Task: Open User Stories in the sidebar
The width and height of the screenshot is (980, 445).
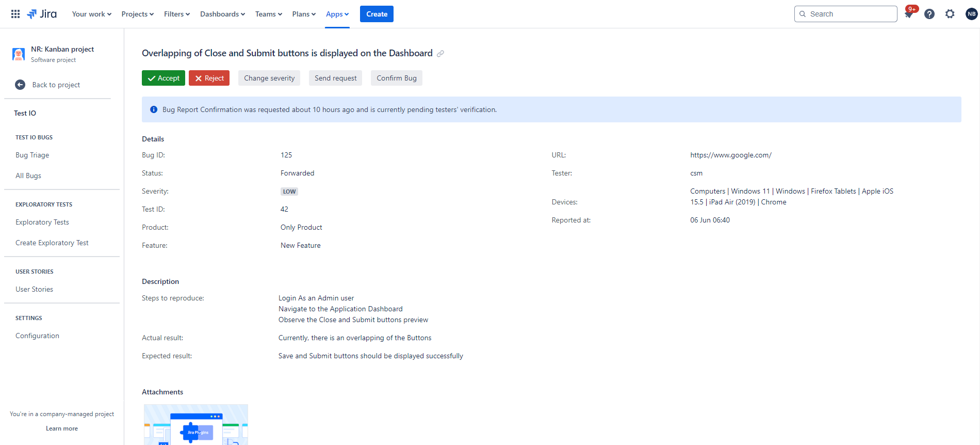Action: pyautogui.click(x=35, y=289)
